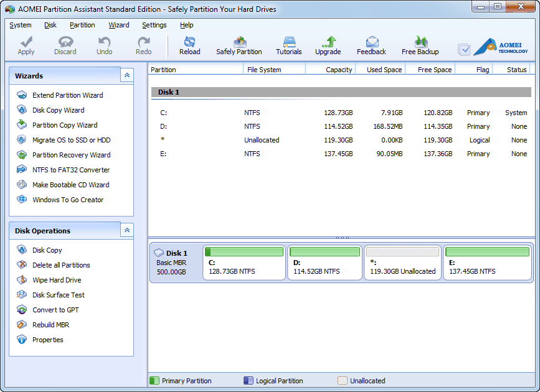Viewport: 540px width, 392px height.
Task: Click the checkbox icon beside AOMEI logo
Action: pos(464,50)
